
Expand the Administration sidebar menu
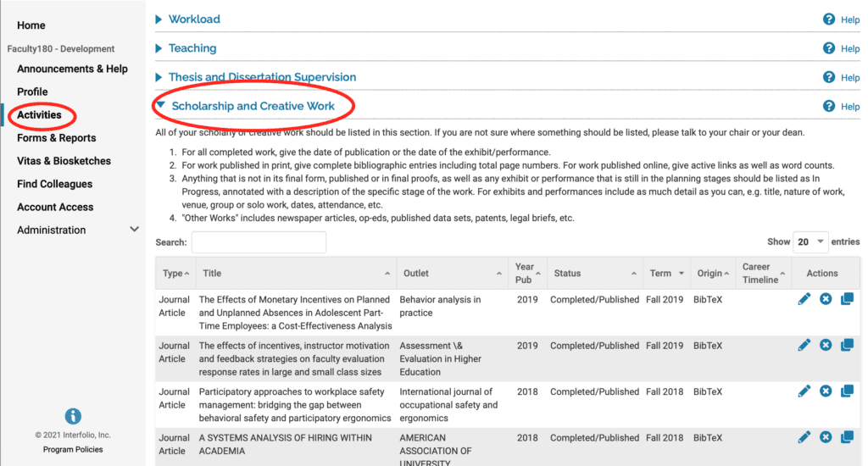pyautogui.click(x=134, y=229)
